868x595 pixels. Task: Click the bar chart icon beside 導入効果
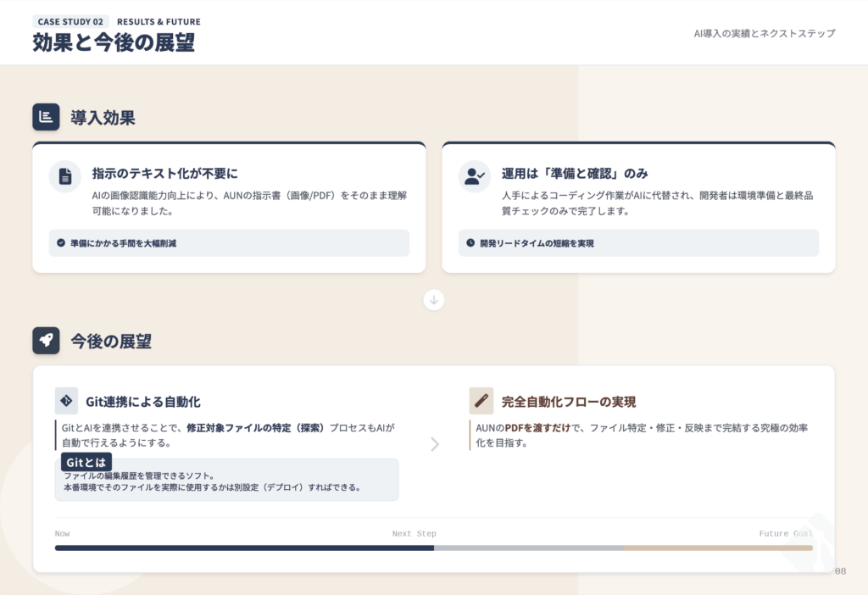point(46,117)
